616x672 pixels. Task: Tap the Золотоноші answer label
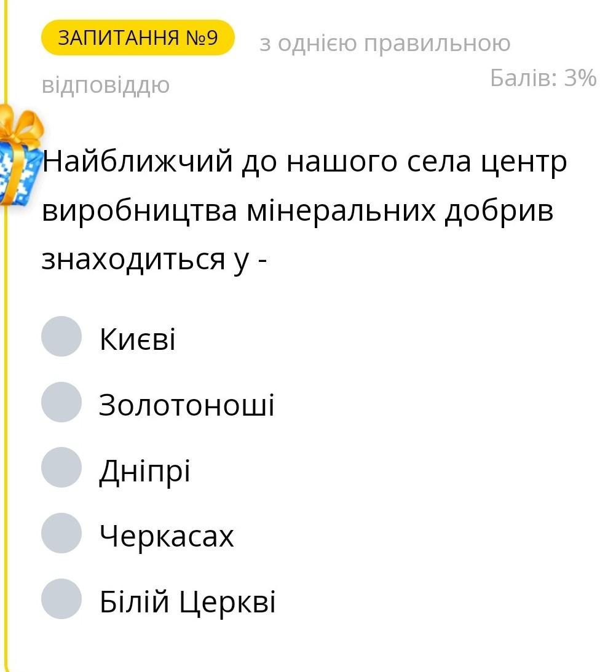pyautogui.click(x=187, y=405)
